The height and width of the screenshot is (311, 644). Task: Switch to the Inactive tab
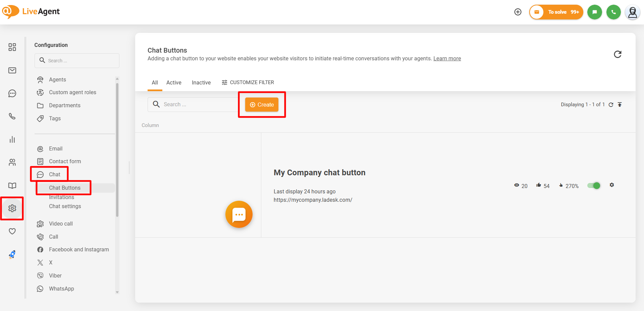coord(201,82)
